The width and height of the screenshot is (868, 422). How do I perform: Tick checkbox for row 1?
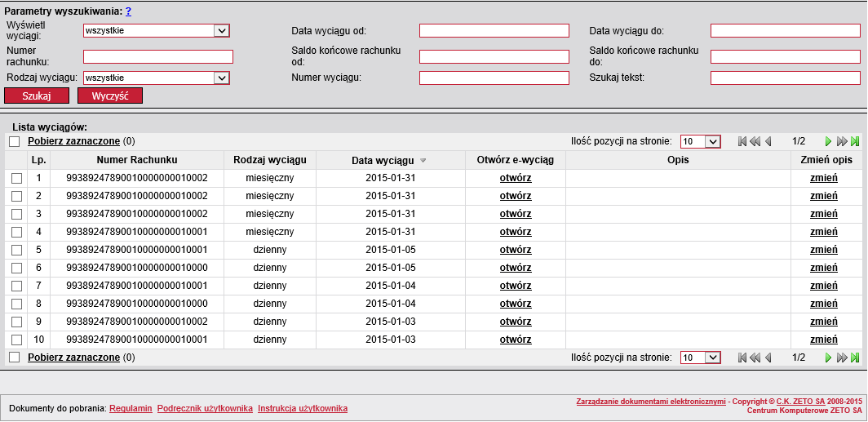click(x=16, y=178)
